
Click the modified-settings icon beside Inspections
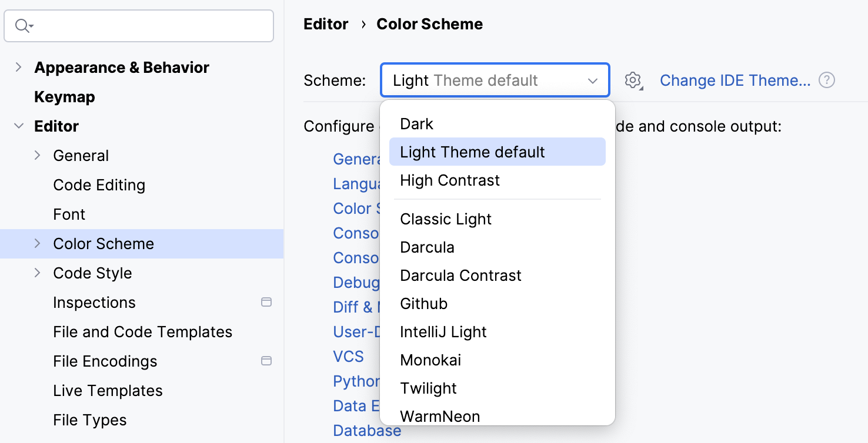(x=266, y=302)
